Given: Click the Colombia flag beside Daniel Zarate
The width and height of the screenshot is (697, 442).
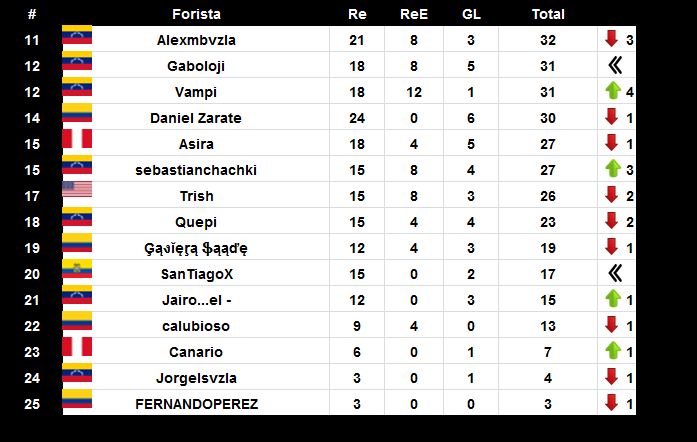Looking at the screenshot, I should coord(77,113).
